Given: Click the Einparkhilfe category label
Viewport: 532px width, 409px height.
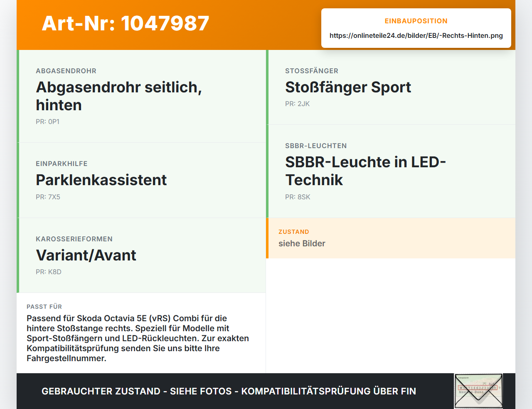Looking at the screenshot, I should point(62,164).
